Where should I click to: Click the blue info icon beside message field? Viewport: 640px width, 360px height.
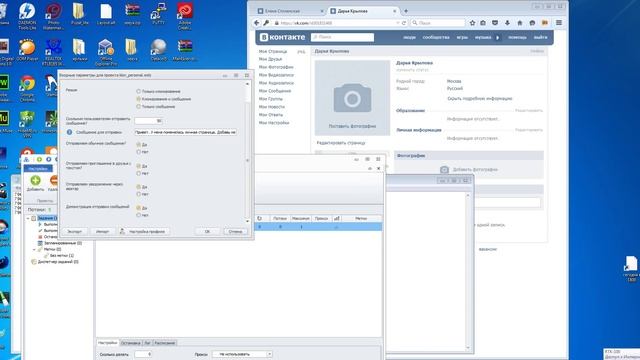pos(69,132)
